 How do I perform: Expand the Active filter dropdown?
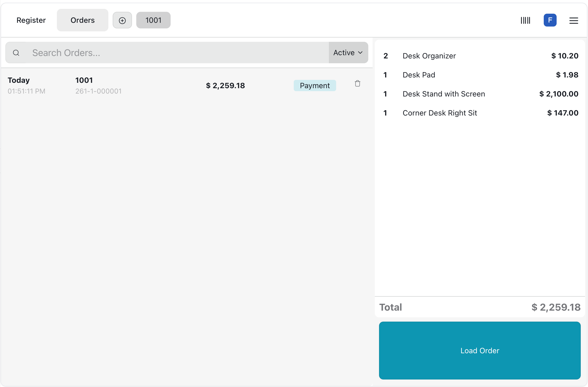(348, 53)
